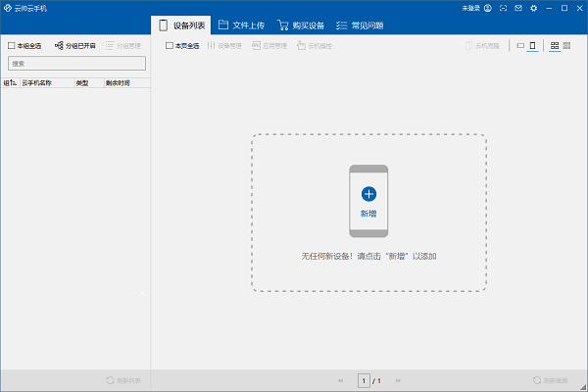This screenshot has width=588, height=392.
Task: Select the large grid layout icon
Action: (x=555, y=46)
